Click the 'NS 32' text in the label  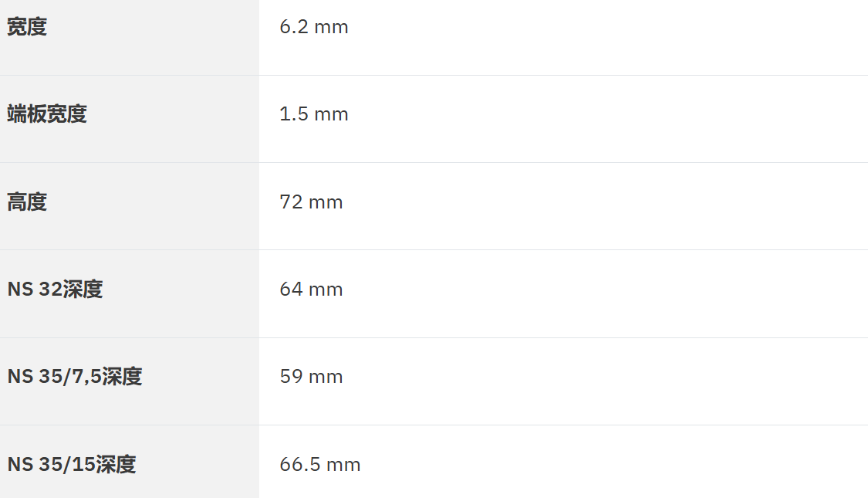pos(35,290)
